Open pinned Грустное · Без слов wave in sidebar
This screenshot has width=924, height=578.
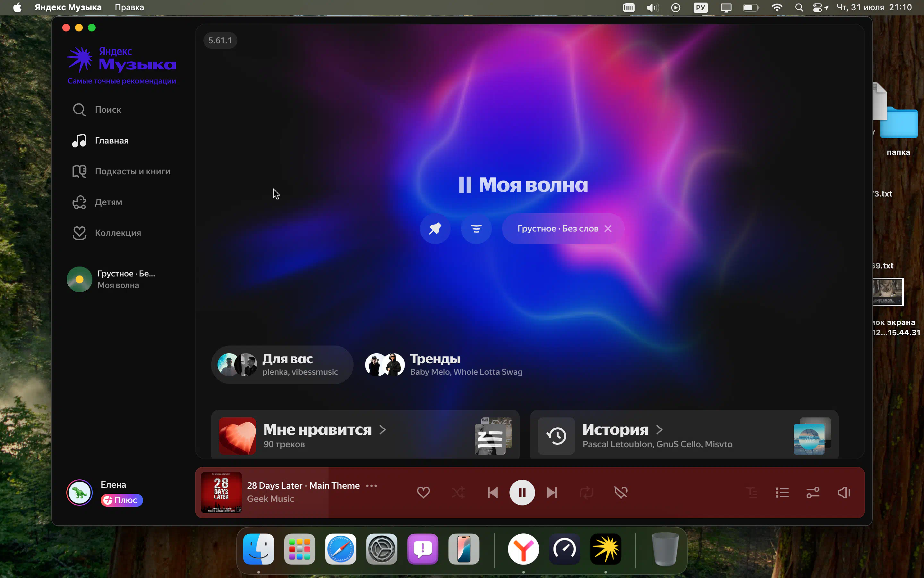[112, 279]
